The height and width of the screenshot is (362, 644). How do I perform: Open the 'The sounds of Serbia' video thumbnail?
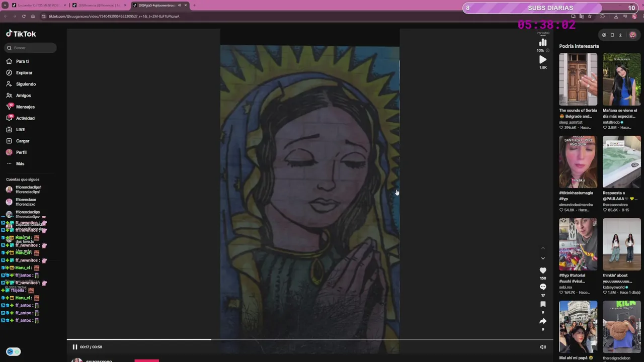[578, 79]
